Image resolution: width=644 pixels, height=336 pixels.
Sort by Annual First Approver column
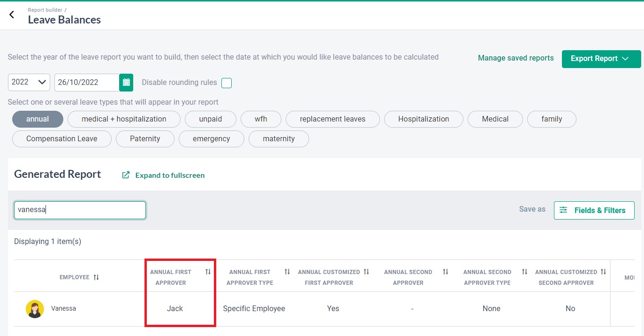(208, 272)
